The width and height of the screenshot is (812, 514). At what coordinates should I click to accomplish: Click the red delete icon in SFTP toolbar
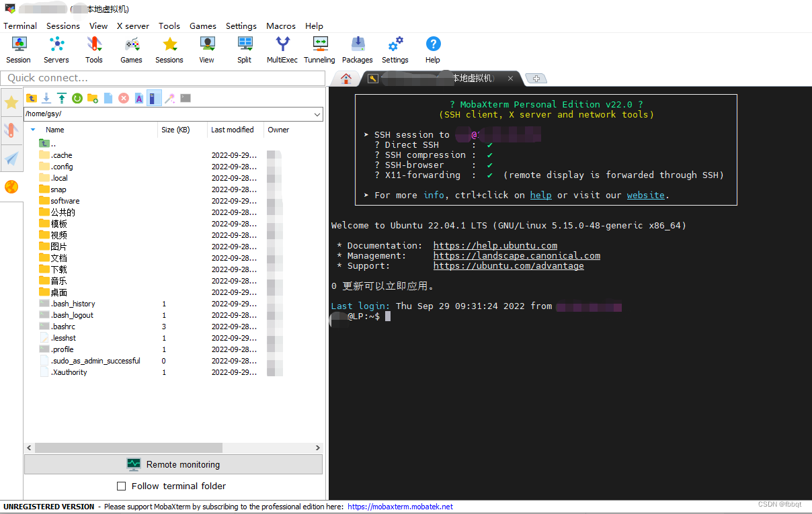pos(124,98)
